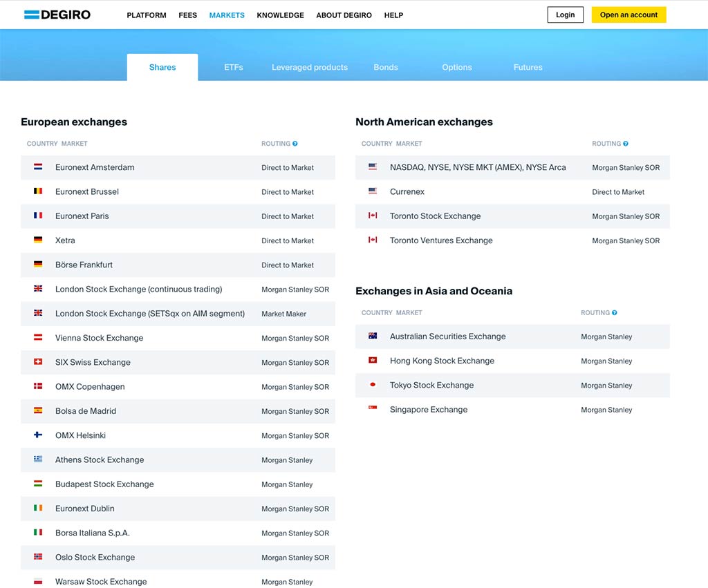This screenshot has height=588, width=708.
Task: Click the Finland flag beside OMX Helsinki
Action: (x=38, y=435)
